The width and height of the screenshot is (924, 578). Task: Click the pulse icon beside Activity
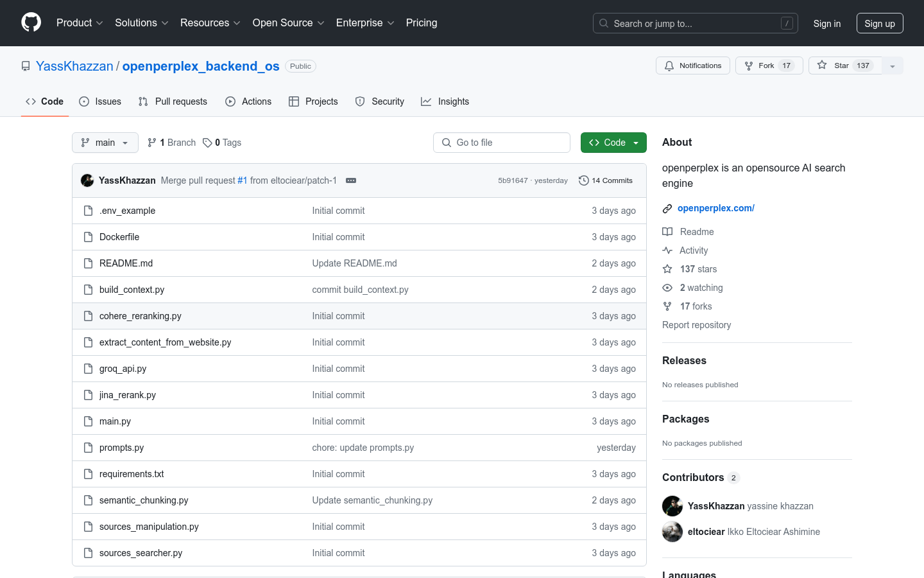pyautogui.click(x=667, y=250)
